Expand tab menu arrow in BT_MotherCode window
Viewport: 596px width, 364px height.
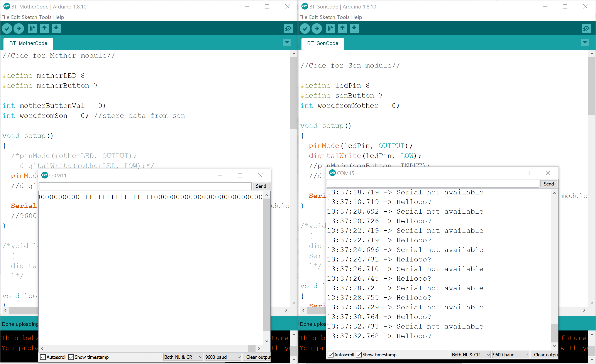tap(287, 43)
